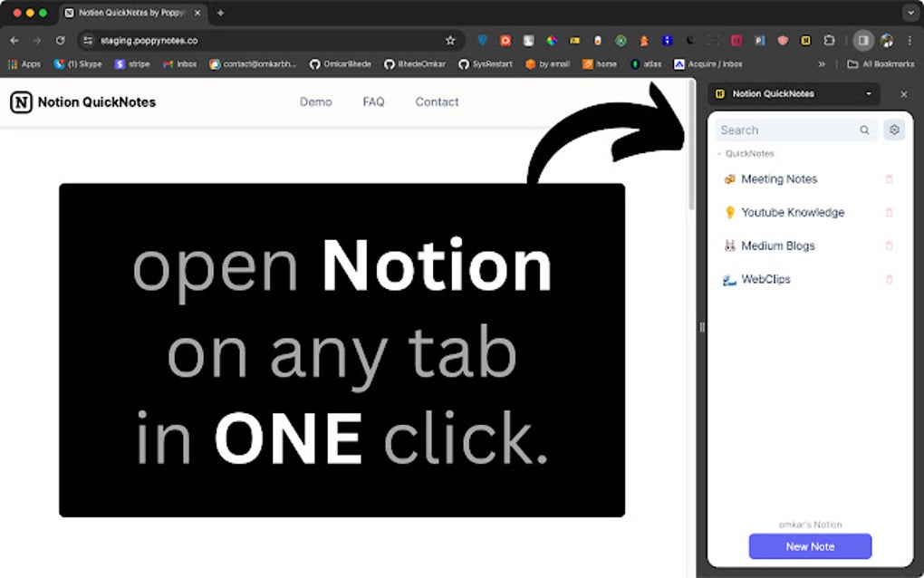This screenshot has height=578, width=924.
Task: Toggle the browser side panel button
Action: pos(863,40)
